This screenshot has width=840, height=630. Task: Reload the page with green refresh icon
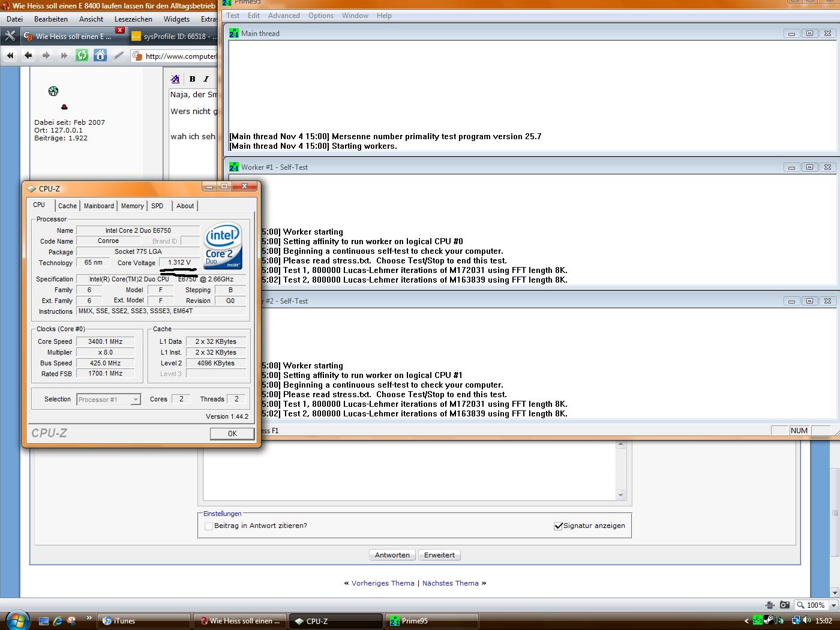[x=82, y=56]
